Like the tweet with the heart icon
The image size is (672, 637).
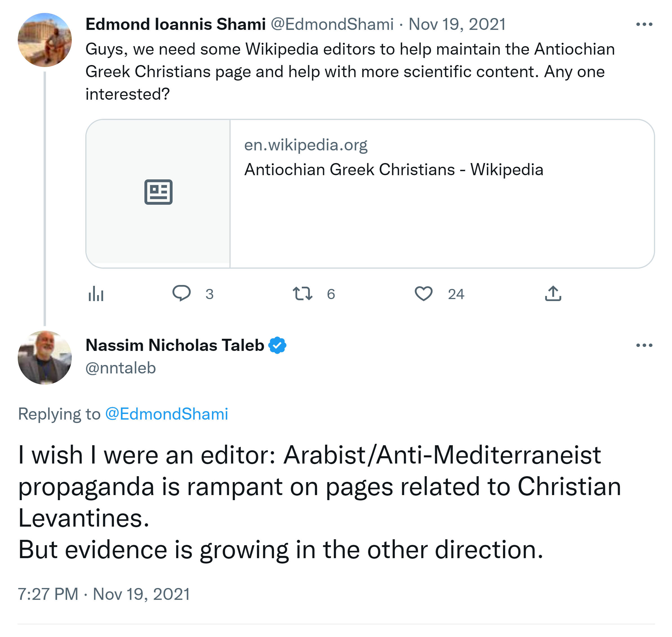[423, 294]
